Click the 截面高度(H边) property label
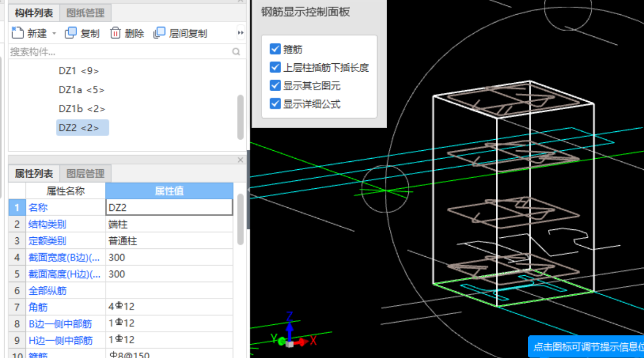This screenshot has height=358, width=644. pos(64,274)
